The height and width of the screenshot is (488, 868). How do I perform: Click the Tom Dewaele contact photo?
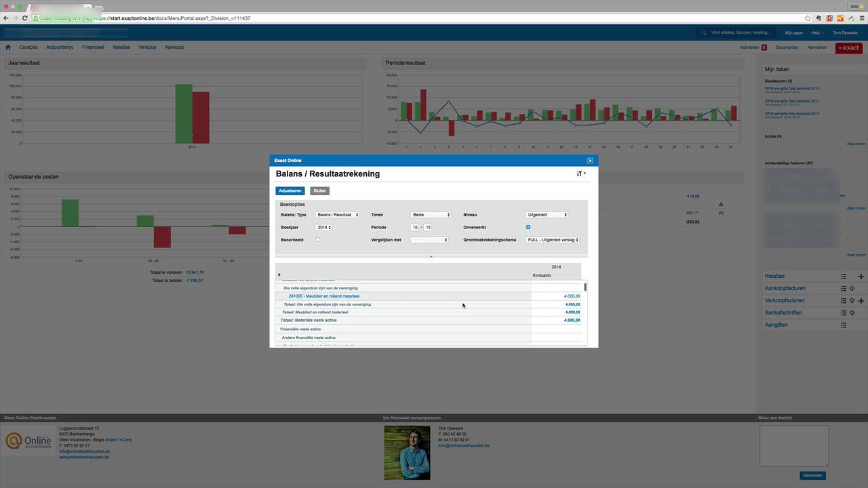tap(407, 453)
